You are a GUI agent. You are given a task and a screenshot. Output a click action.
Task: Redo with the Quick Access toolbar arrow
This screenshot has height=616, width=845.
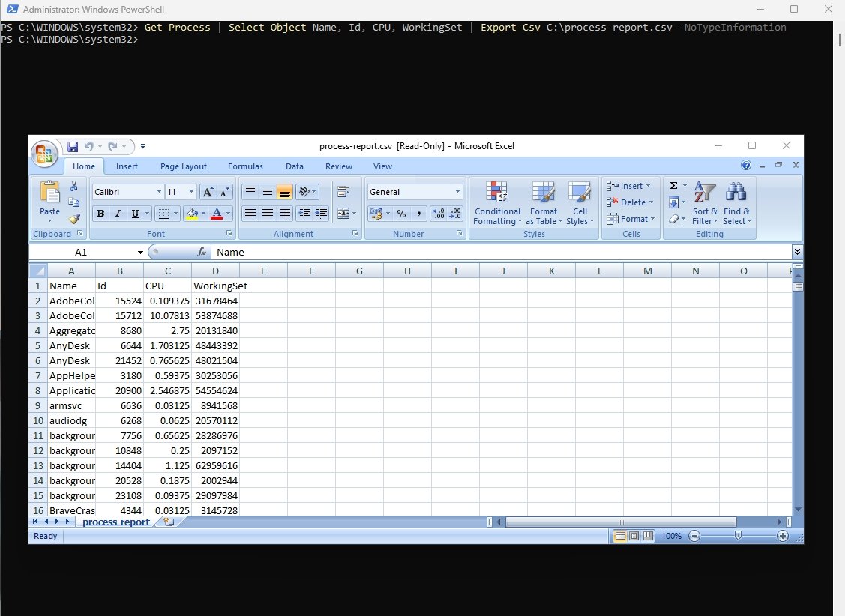pyautogui.click(x=112, y=146)
